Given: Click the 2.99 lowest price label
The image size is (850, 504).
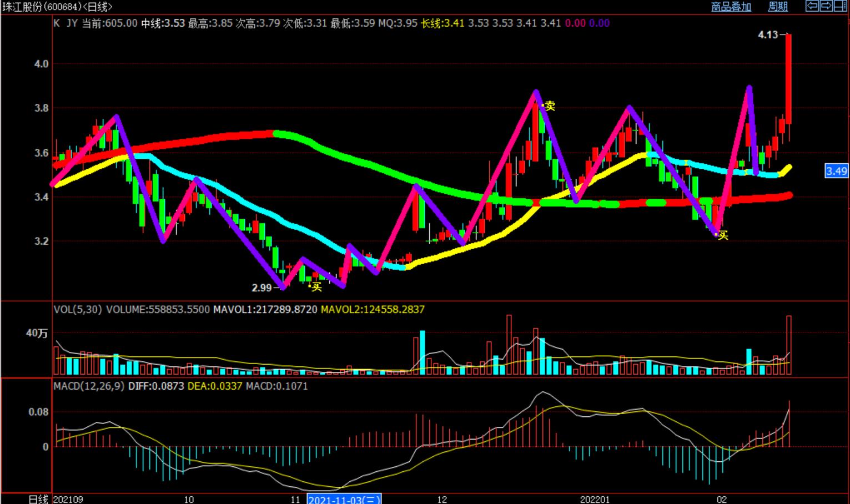Looking at the screenshot, I should pos(261,288).
